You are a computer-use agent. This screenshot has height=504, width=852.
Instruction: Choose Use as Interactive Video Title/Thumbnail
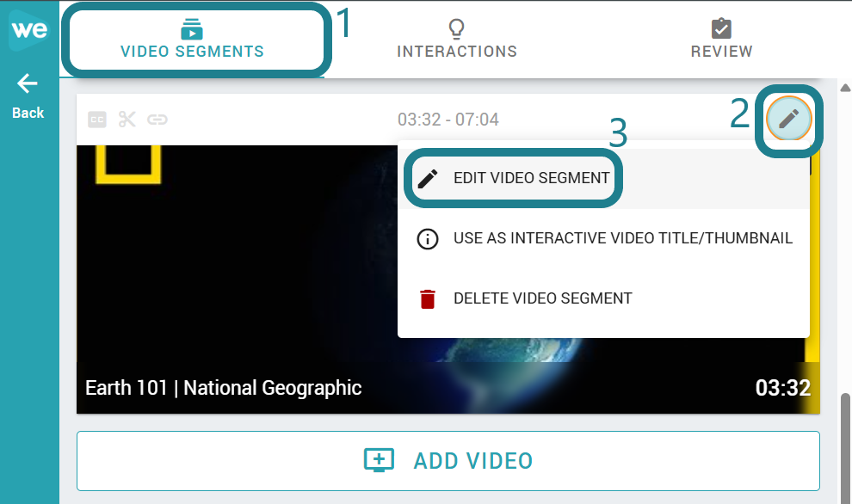[603, 238]
